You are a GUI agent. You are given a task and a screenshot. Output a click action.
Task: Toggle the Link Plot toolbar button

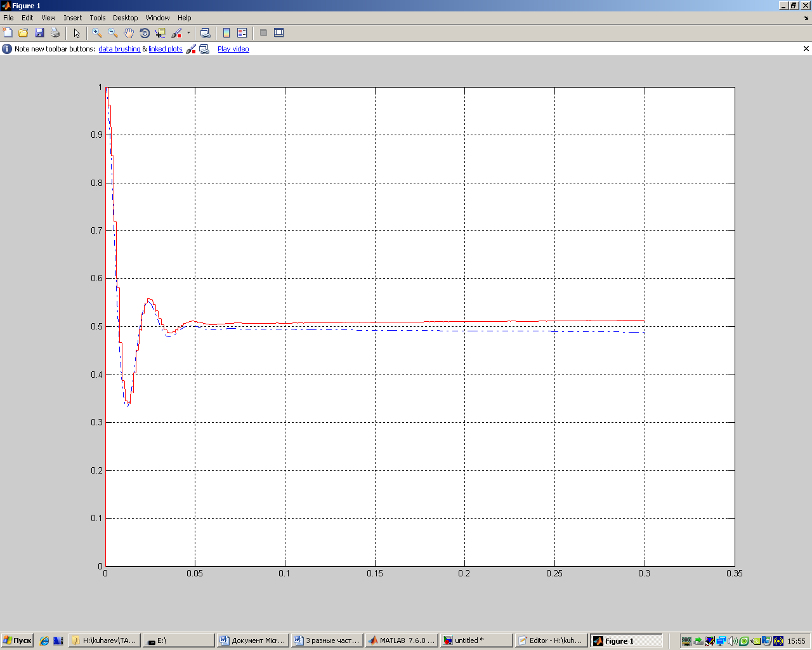(205, 32)
